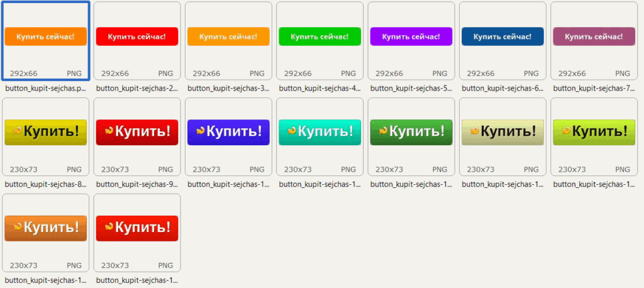The height and width of the screenshot is (288, 644).
Task: Select the 'button_kupit-sejchas-8' file name label
Action: [45, 185]
